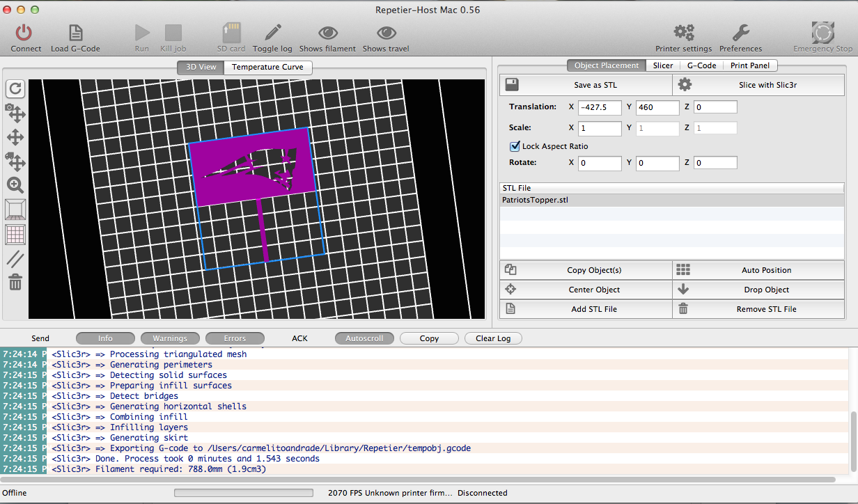Click the Translation Z input field
This screenshot has width=858, height=504.
tap(715, 107)
